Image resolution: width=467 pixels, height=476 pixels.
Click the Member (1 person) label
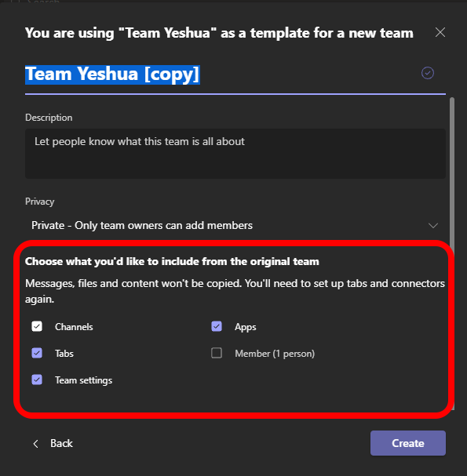click(x=275, y=354)
